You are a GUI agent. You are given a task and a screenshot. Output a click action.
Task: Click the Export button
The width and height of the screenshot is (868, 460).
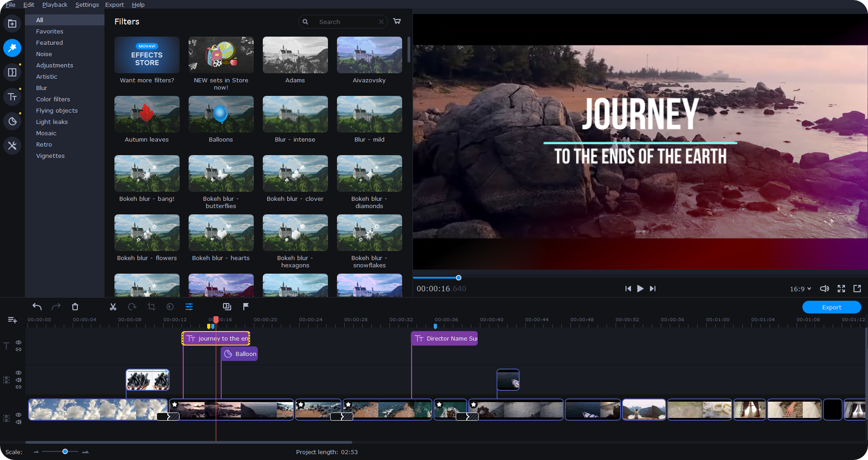click(831, 307)
